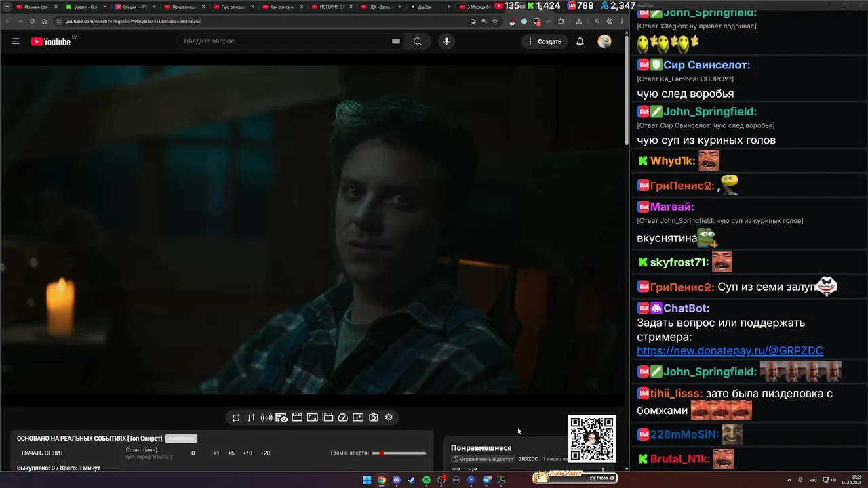Click the browser reload button
This screenshot has height=488, width=868.
pyautogui.click(x=32, y=21)
